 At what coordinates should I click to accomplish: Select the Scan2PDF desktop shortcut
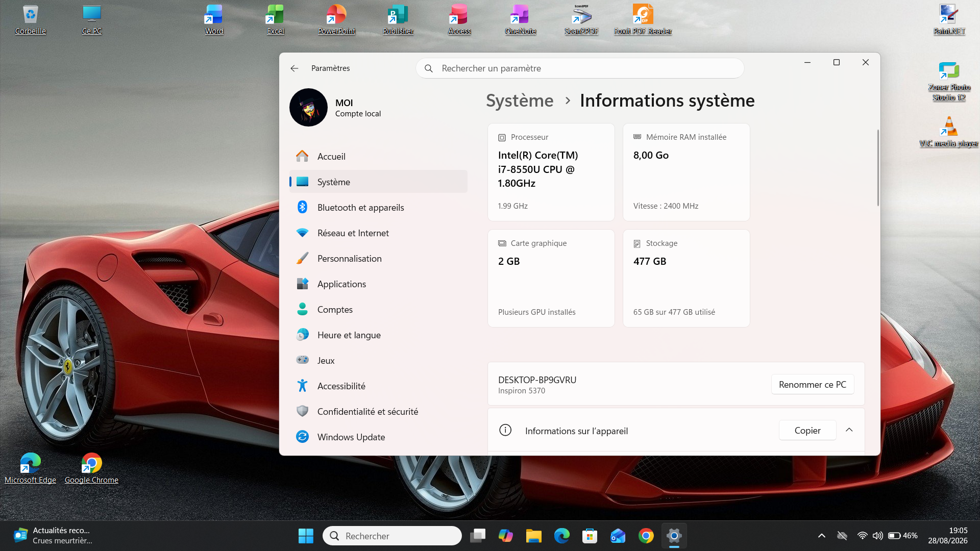[x=581, y=20]
